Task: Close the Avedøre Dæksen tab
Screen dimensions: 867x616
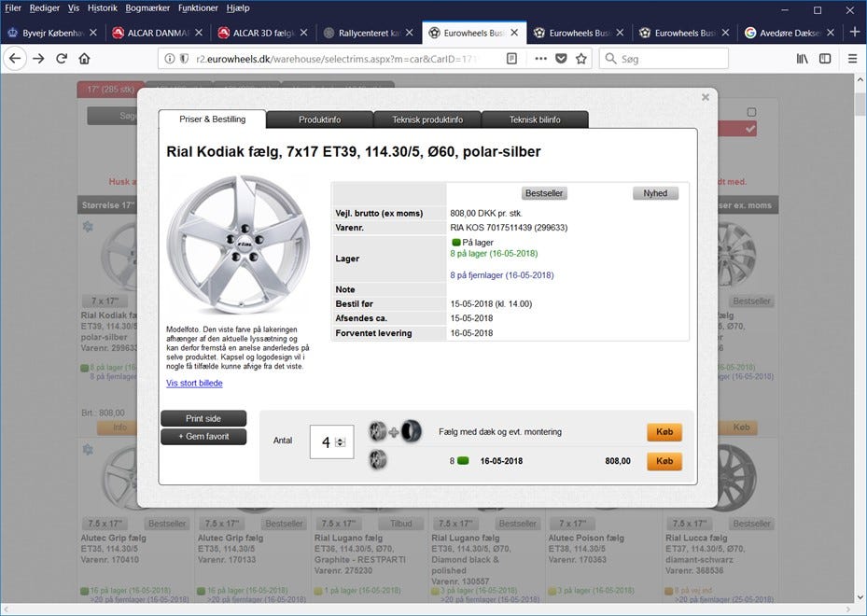Action: pyautogui.click(x=830, y=33)
